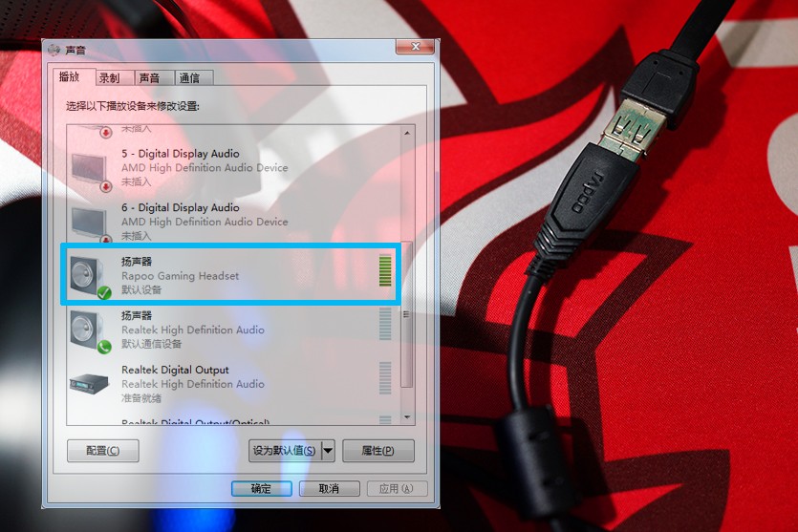Click the sound dialog title bar icon
Image resolution: width=798 pixels, height=532 pixels.
coord(54,50)
